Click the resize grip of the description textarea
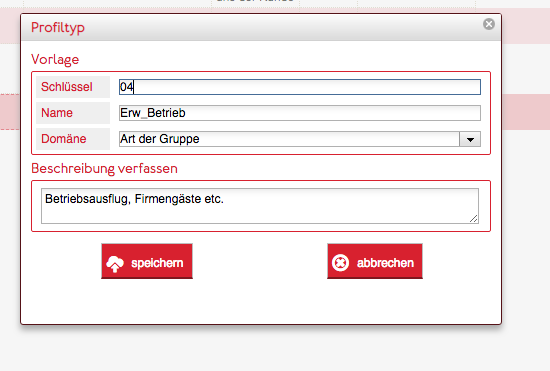The height and width of the screenshot is (371, 550). (474, 219)
